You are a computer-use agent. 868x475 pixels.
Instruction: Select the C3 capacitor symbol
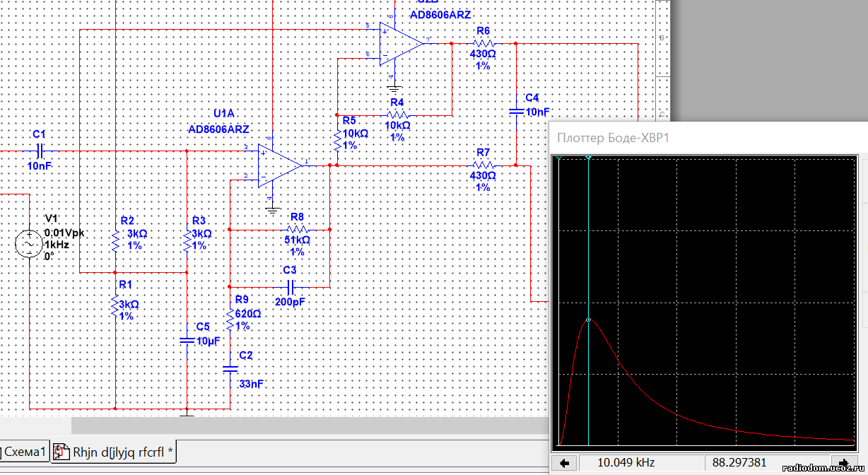click(290, 286)
